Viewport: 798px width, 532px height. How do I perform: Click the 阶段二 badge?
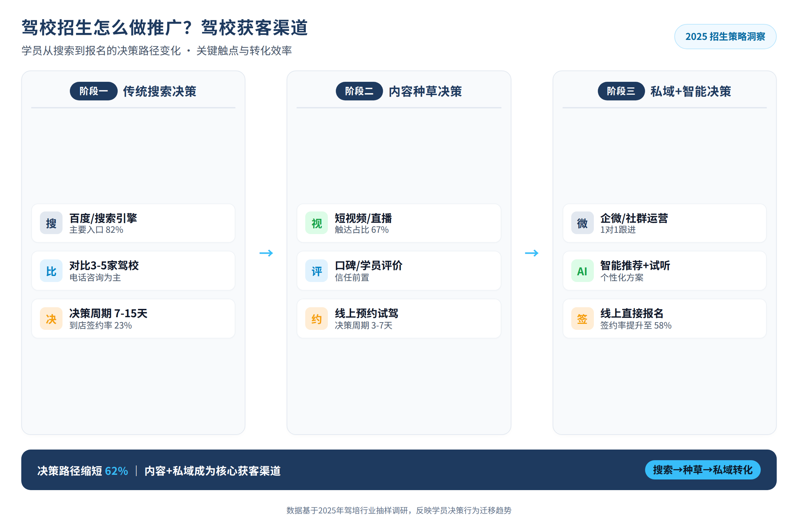tap(359, 91)
